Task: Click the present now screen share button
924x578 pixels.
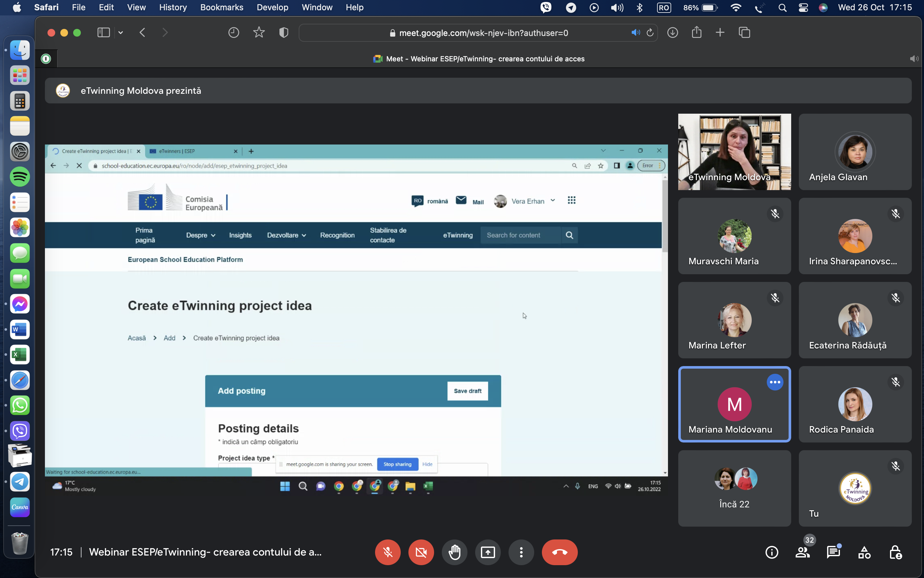Action: (x=488, y=552)
